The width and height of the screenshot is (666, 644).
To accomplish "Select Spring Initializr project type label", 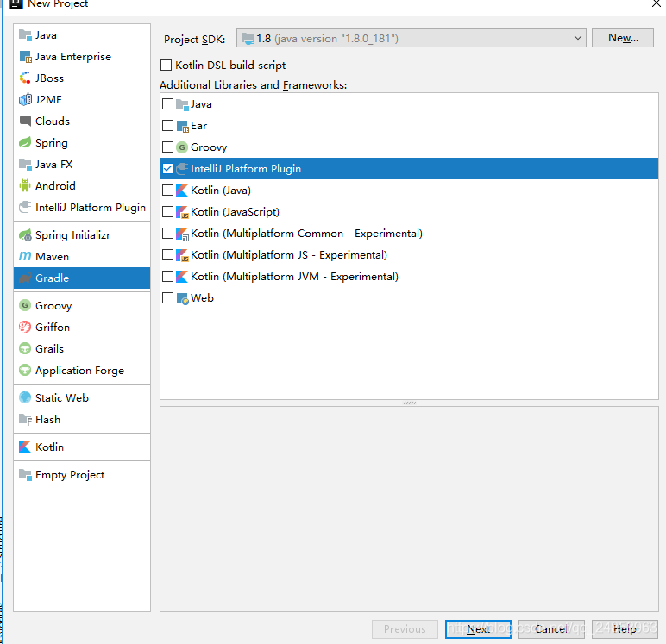I will point(73,235).
